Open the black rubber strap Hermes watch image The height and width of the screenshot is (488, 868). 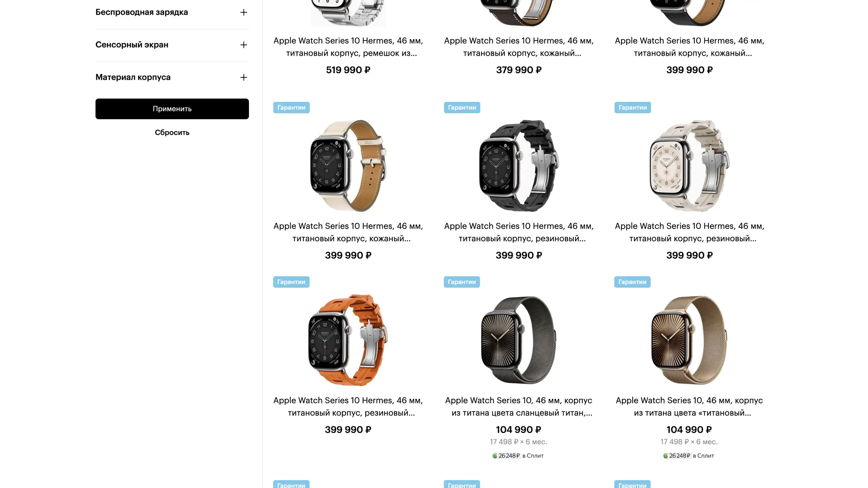519,166
